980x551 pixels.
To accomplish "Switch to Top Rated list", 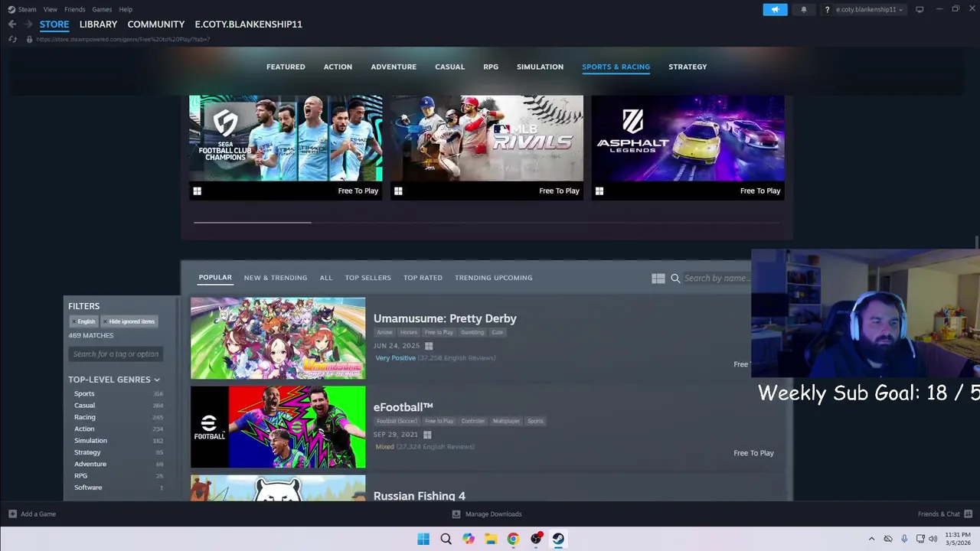I will pos(423,278).
